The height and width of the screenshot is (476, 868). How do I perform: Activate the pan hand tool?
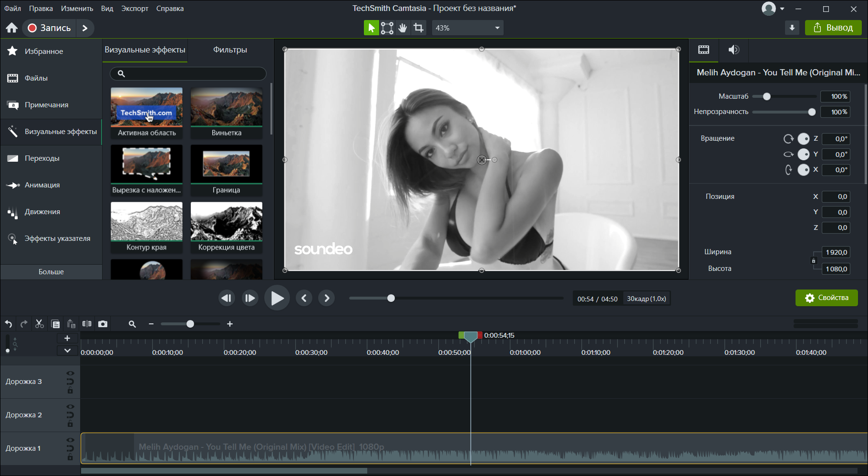point(403,28)
